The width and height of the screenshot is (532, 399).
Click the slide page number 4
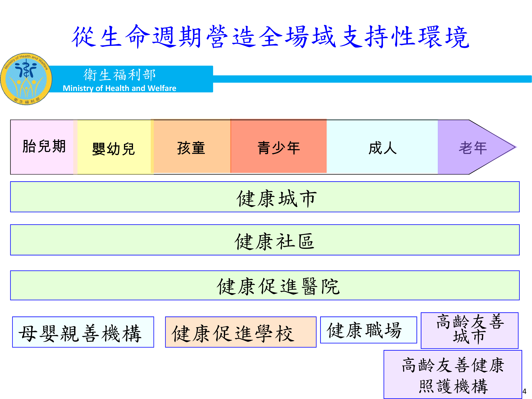[524, 391]
